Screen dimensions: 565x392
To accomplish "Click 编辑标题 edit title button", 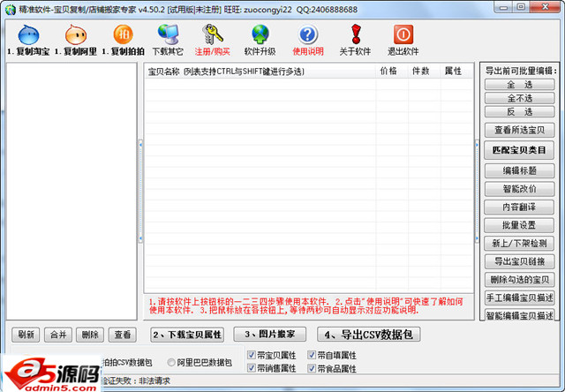I will [519, 170].
